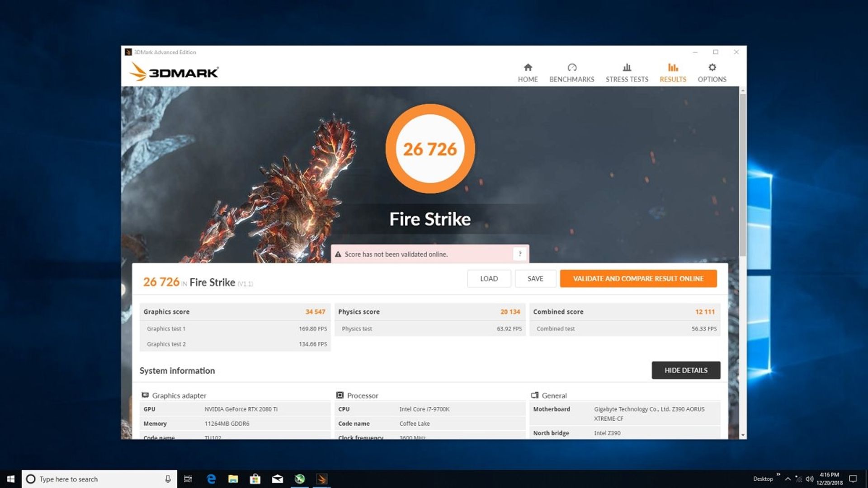Minimize the 3DMark window
868x488 pixels.
tap(695, 52)
